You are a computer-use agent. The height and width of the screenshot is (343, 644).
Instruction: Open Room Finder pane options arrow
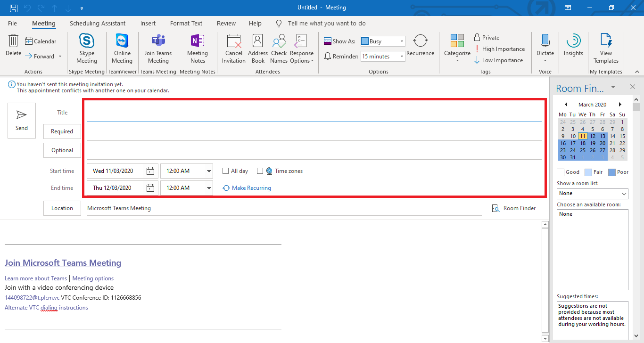coord(613,87)
